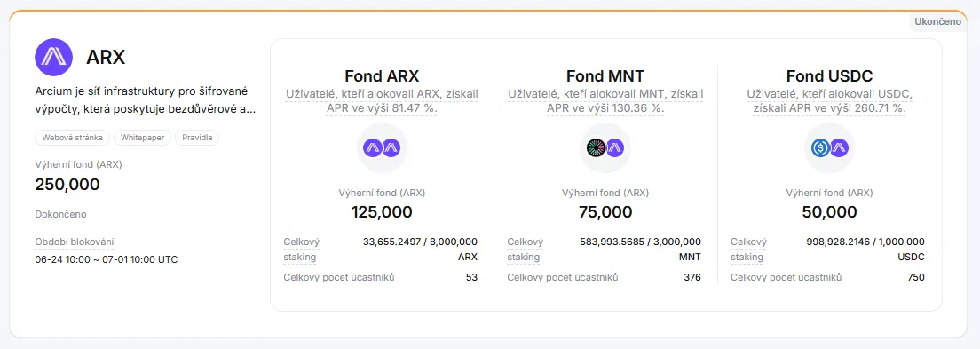Select the Fond USDC heading
The height and width of the screenshot is (349, 980).
pos(829,76)
